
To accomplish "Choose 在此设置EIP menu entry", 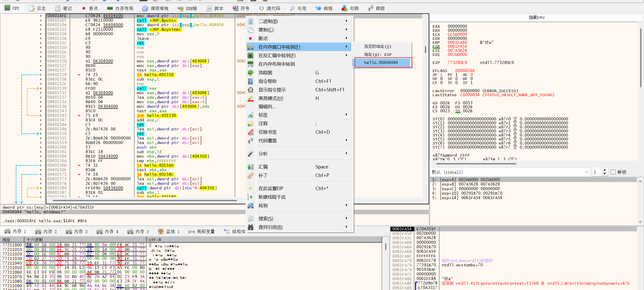I will tap(299, 188).
